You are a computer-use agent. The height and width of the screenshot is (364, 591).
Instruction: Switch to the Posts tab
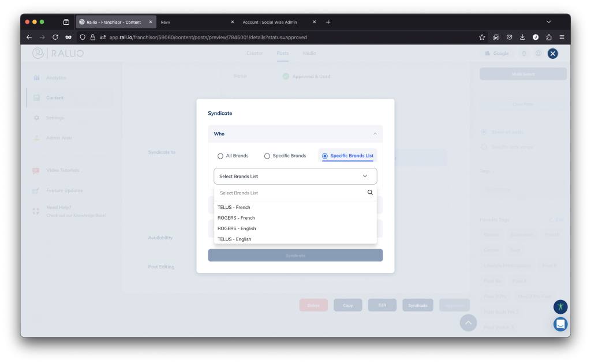(283, 54)
